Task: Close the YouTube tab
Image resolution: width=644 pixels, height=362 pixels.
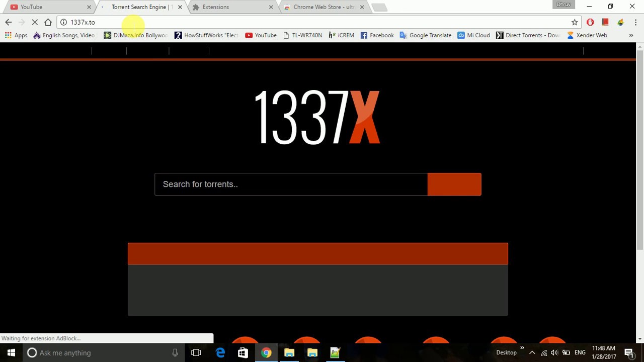Action: coord(89,7)
